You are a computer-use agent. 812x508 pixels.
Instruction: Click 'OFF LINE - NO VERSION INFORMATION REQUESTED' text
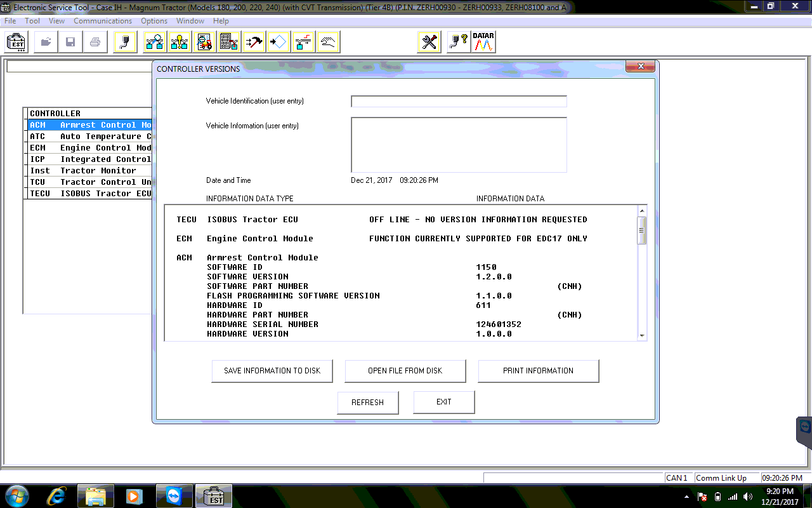coord(478,220)
